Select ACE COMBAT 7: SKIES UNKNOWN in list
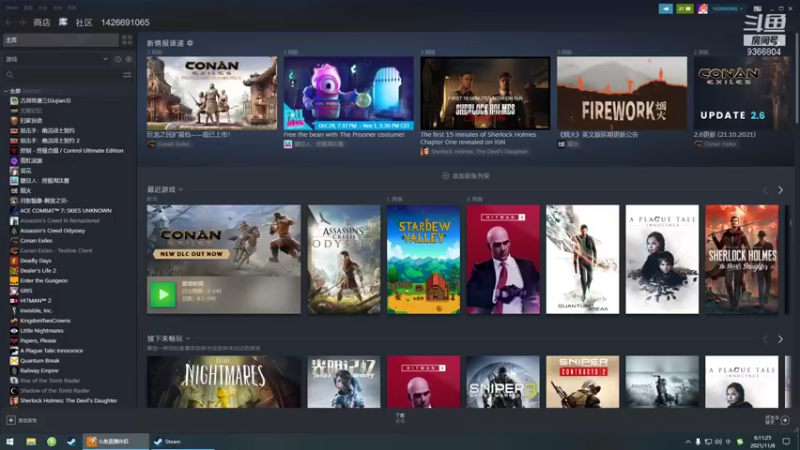This screenshot has width=800, height=450. tap(66, 211)
